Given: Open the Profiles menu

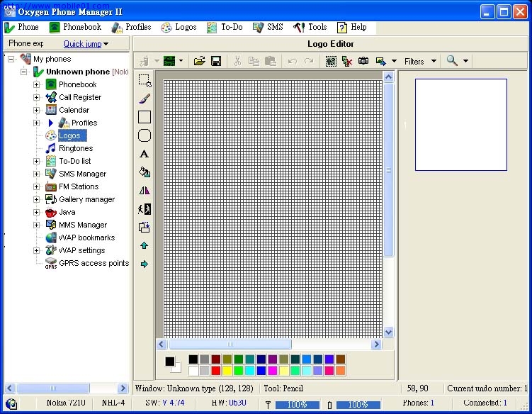Looking at the screenshot, I should tap(131, 27).
